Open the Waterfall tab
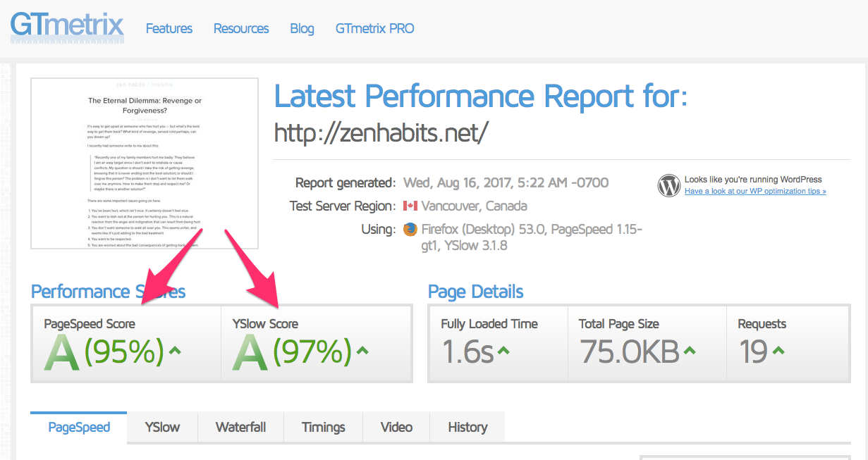Viewport: 868px width, 460px height. click(x=240, y=428)
